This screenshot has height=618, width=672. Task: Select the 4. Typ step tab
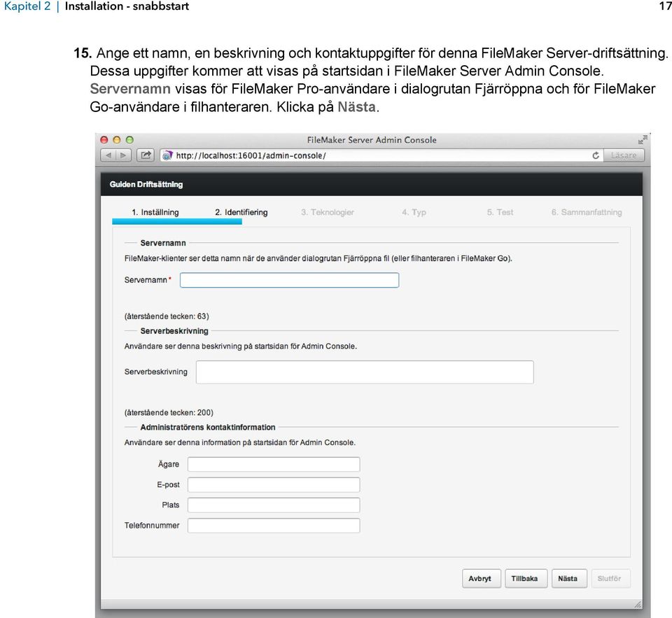point(414,212)
